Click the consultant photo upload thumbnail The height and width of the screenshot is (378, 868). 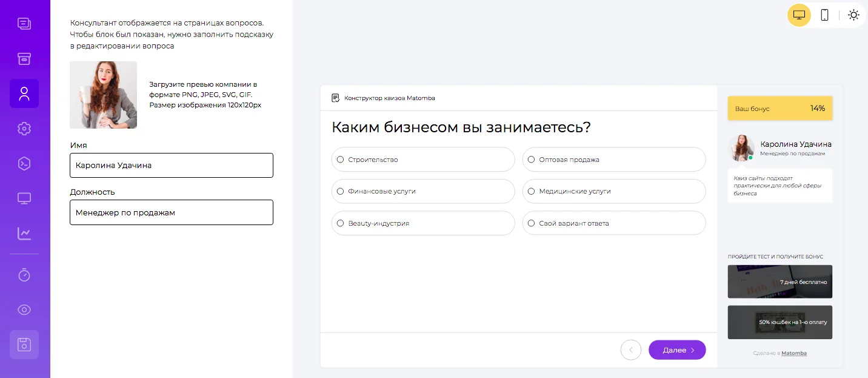click(103, 95)
